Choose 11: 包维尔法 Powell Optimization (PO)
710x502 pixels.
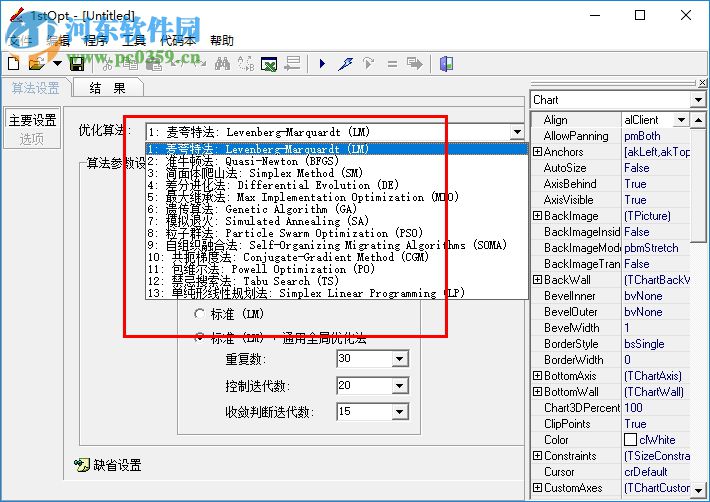click(x=336, y=269)
